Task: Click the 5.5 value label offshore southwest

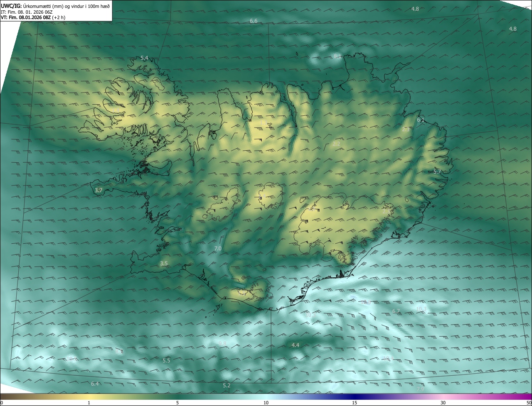Action: point(166,360)
